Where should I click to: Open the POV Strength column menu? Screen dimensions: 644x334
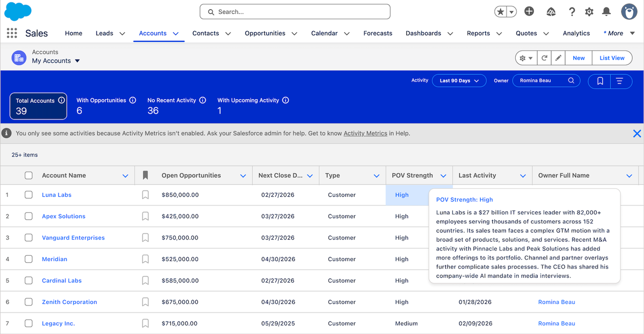click(x=443, y=176)
